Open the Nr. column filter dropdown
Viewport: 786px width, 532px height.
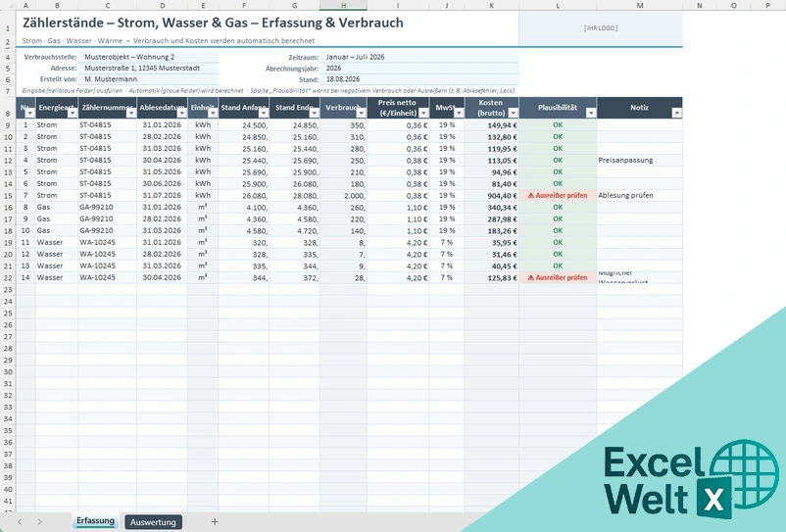point(29,114)
